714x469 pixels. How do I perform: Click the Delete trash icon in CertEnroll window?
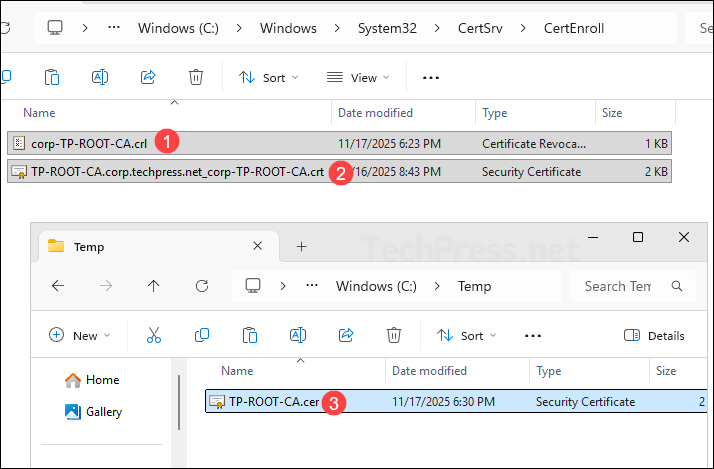coord(196,77)
